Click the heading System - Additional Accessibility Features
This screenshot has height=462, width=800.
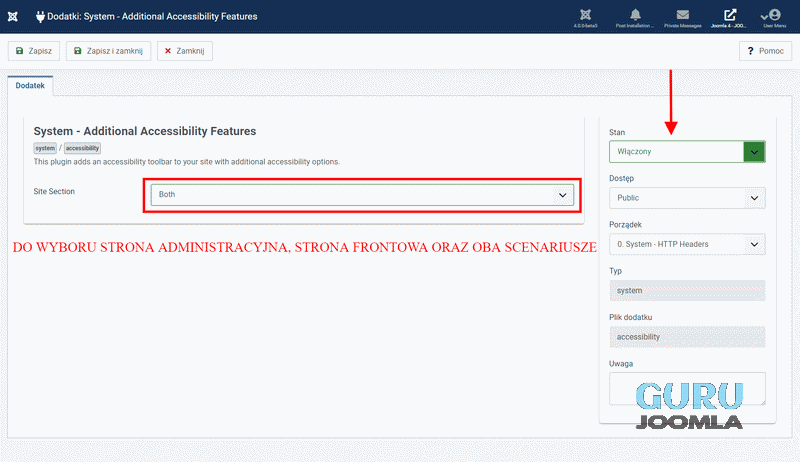tap(145, 131)
